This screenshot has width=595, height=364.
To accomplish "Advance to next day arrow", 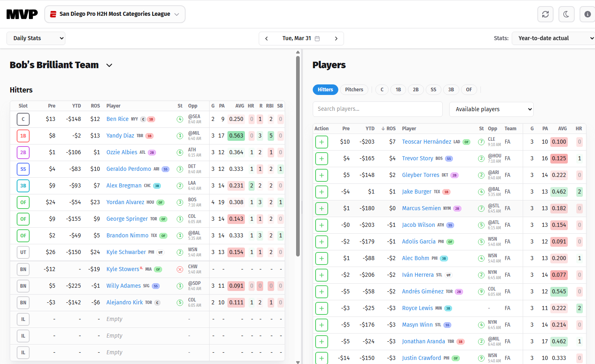I will pyautogui.click(x=336, y=39).
